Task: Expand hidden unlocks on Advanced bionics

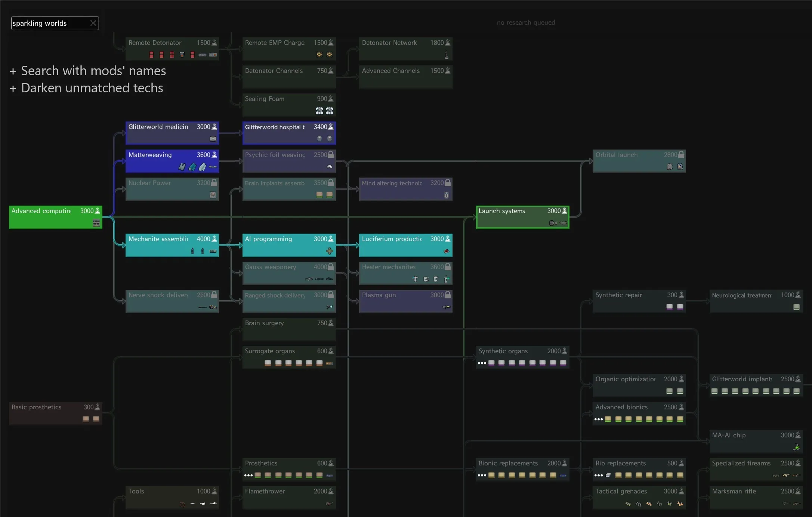Action: 598,419
